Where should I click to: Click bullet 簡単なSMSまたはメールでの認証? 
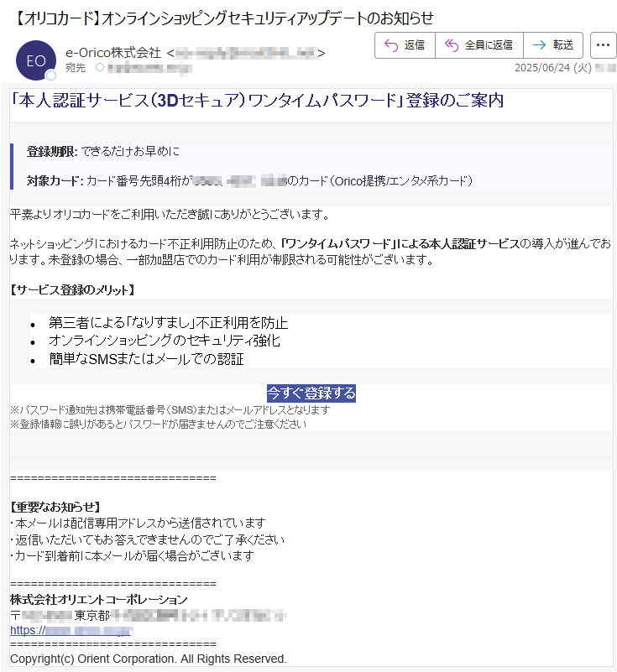pyautogui.click(x=146, y=359)
